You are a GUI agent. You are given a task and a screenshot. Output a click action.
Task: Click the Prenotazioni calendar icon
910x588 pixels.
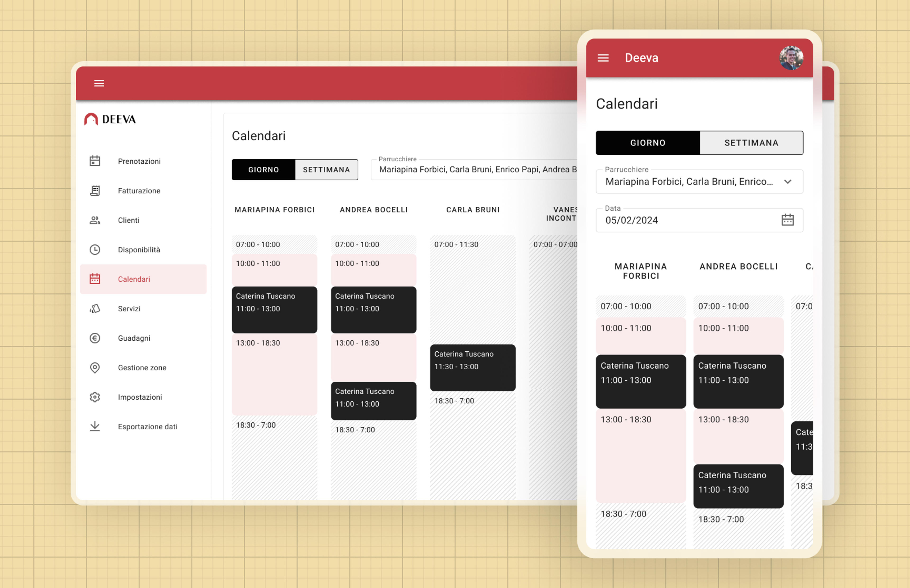coord(95,161)
